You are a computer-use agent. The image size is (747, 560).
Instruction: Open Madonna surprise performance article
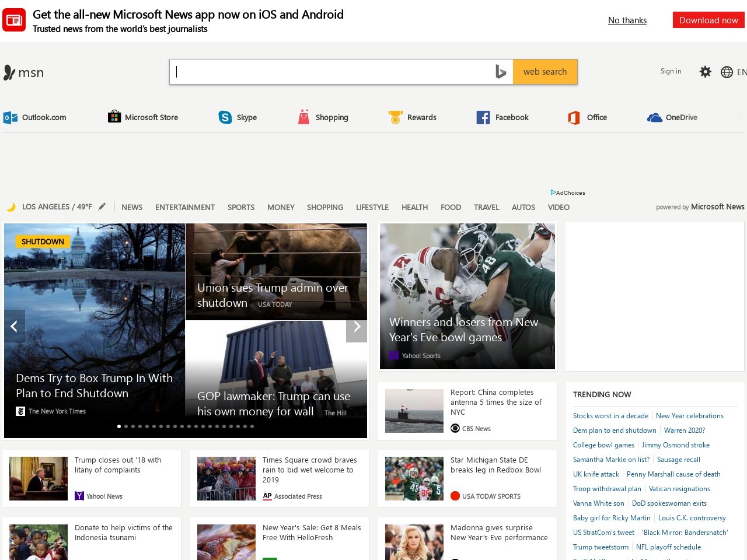(x=499, y=533)
